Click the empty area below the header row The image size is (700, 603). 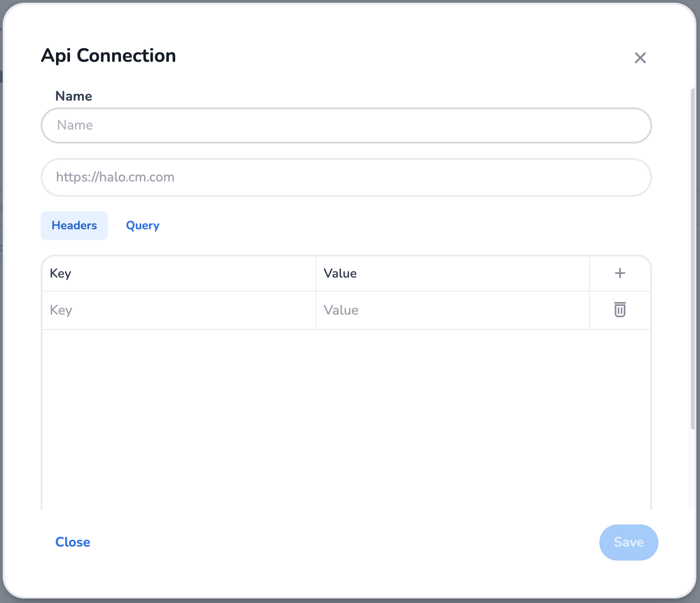coord(346,420)
